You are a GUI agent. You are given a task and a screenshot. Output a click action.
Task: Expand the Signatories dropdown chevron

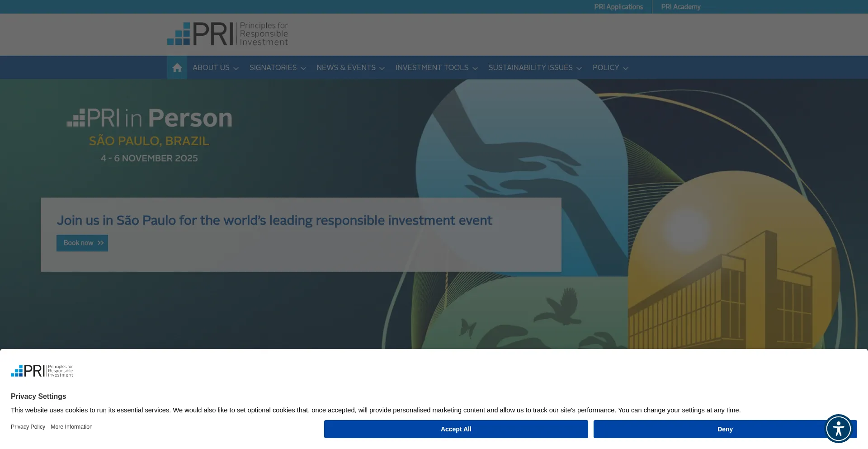click(x=303, y=68)
